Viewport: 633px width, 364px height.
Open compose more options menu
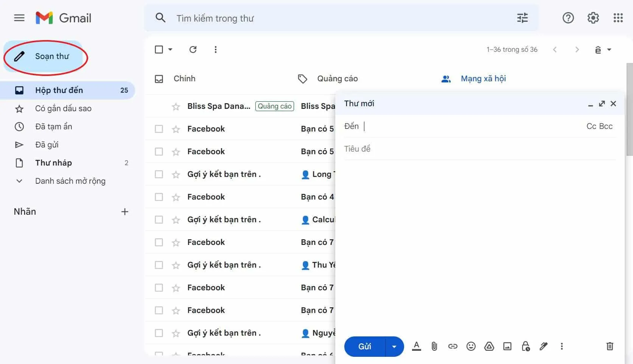coord(562,346)
